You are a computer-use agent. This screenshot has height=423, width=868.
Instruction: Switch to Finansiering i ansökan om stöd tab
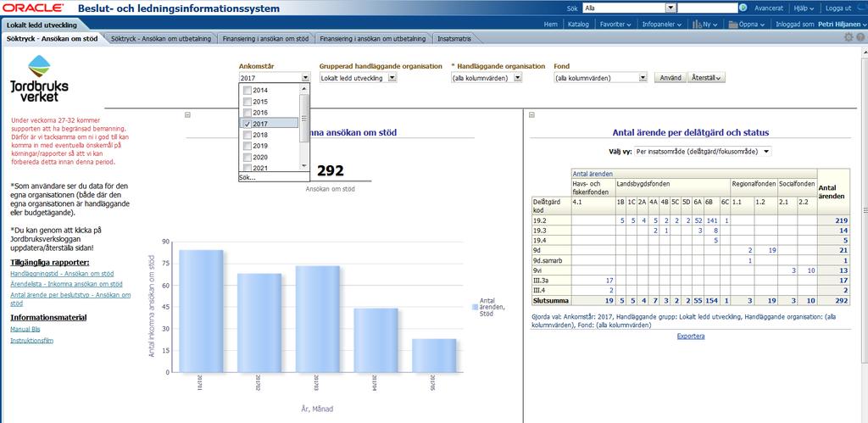coord(265,39)
